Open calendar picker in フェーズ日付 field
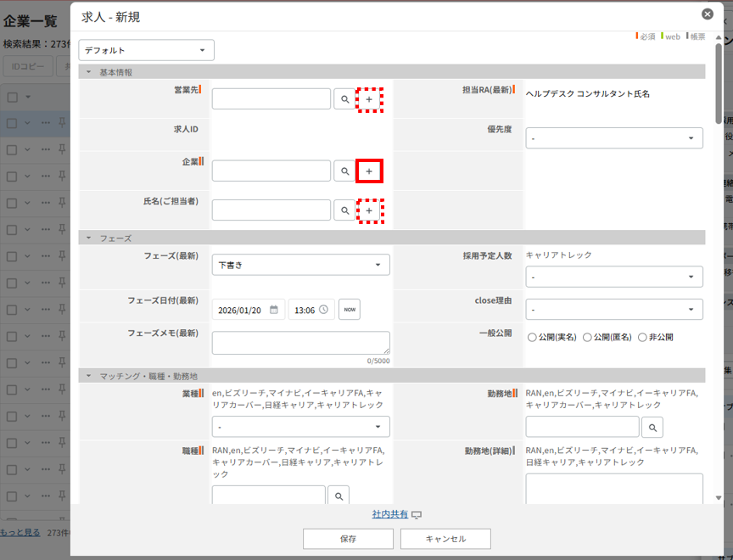 coord(274,310)
